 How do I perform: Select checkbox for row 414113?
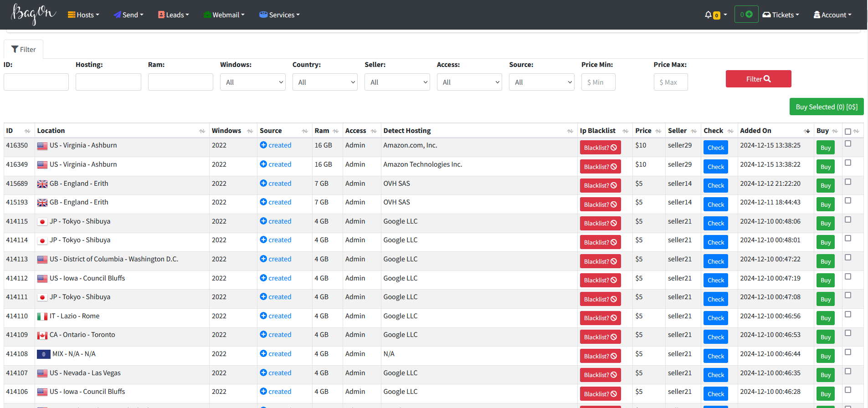tap(848, 257)
